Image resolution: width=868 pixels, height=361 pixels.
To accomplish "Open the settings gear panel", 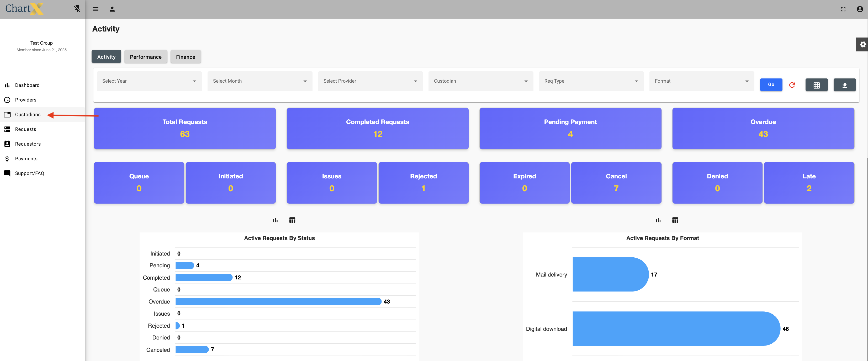I will pos(862,44).
